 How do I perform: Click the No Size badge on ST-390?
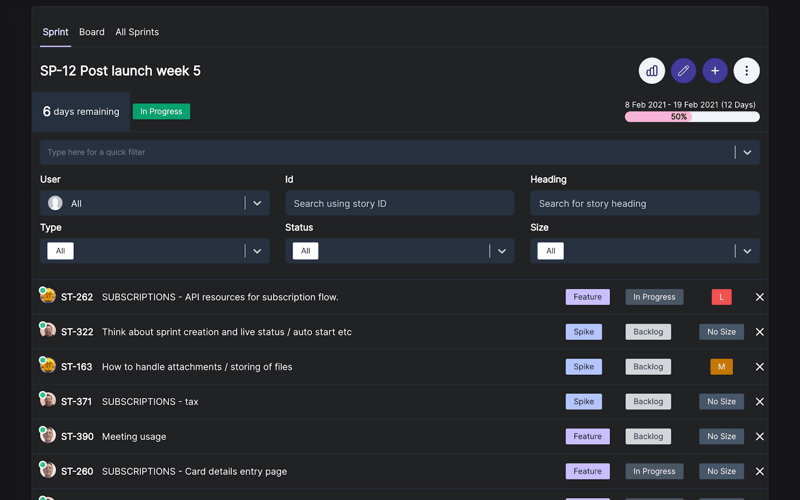pos(721,436)
